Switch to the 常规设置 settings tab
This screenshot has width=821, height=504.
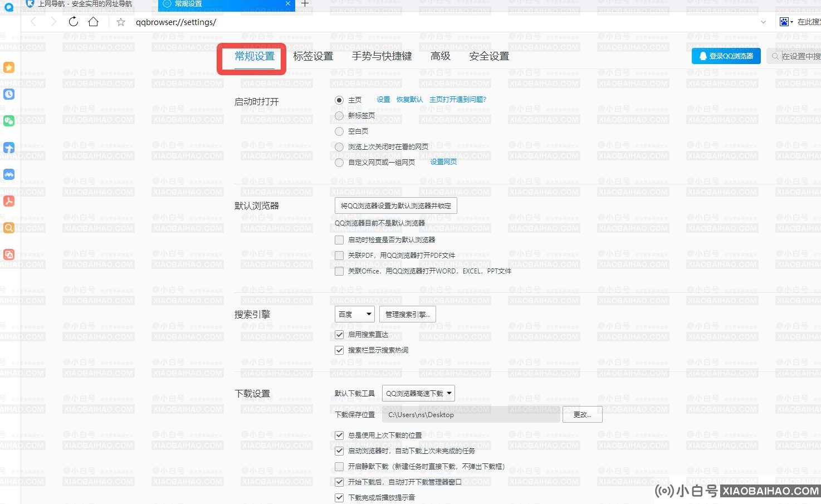pyautogui.click(x=255, y=56)
